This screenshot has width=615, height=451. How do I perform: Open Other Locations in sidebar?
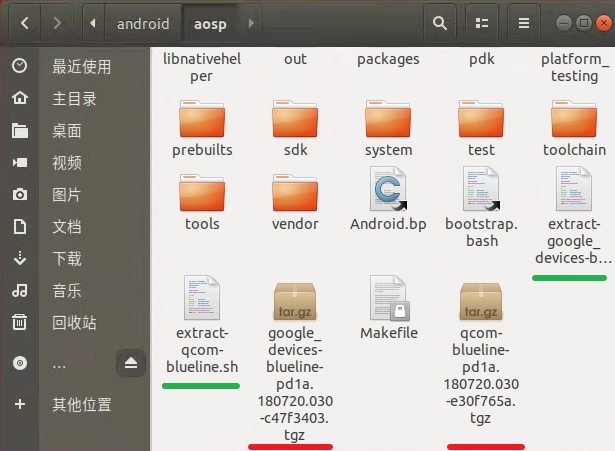(x=81, y=404)
